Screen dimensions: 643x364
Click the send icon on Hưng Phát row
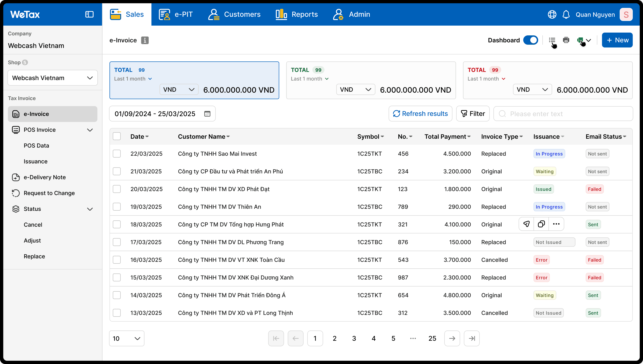pyautogui.click(x=527, y=224)
